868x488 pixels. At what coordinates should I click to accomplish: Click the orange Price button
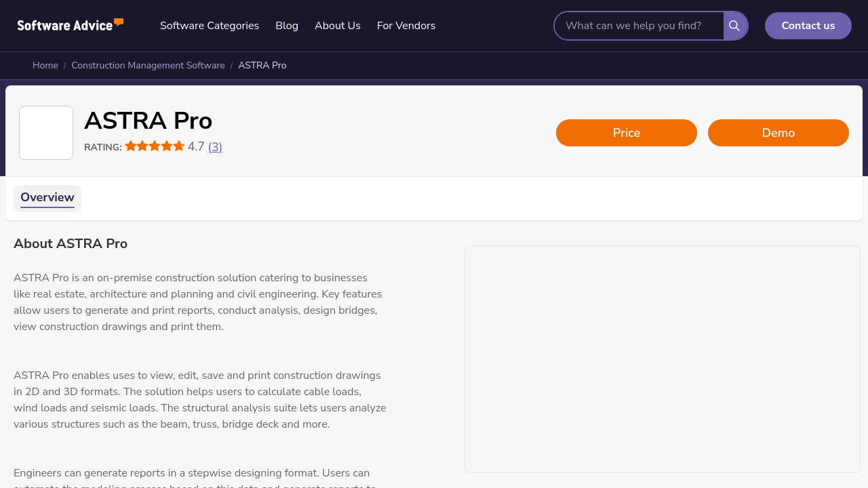click(x=627, y=133)
